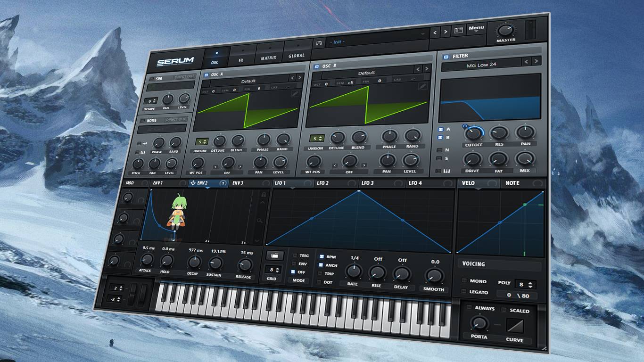Click the envelope SUSTAIN knob

215,263
